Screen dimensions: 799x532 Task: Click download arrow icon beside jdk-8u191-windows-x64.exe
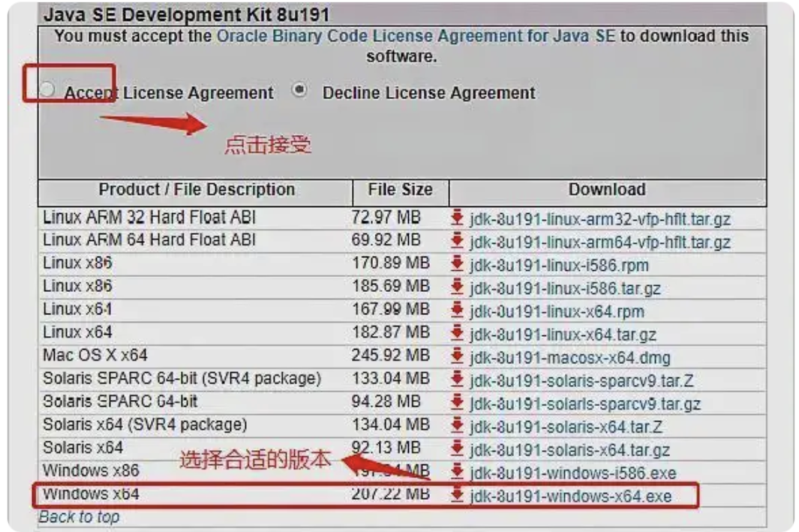point(457,494)
